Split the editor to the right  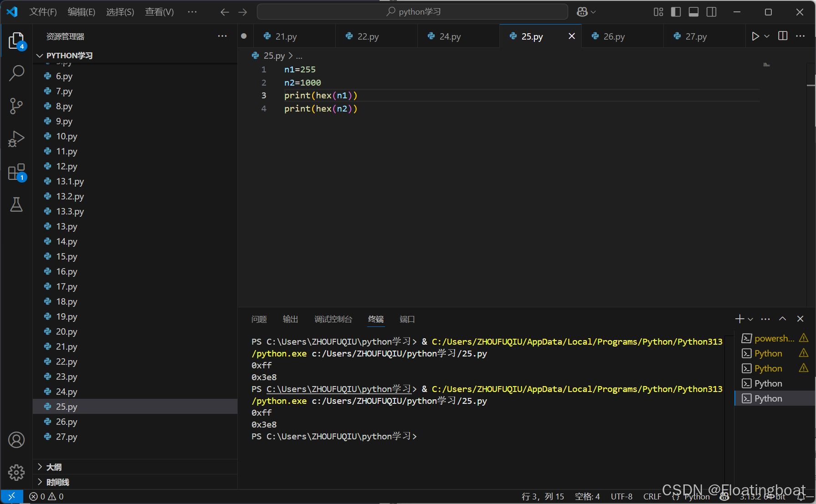click(x=783, y=36)
